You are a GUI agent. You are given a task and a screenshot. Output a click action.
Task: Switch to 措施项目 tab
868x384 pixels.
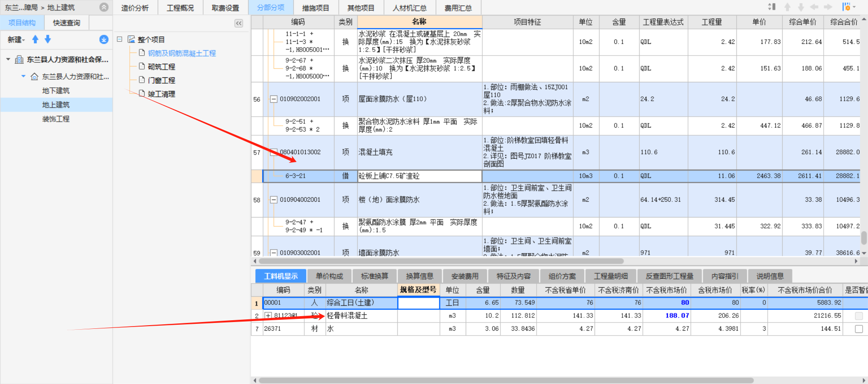[x=316, y=8]
